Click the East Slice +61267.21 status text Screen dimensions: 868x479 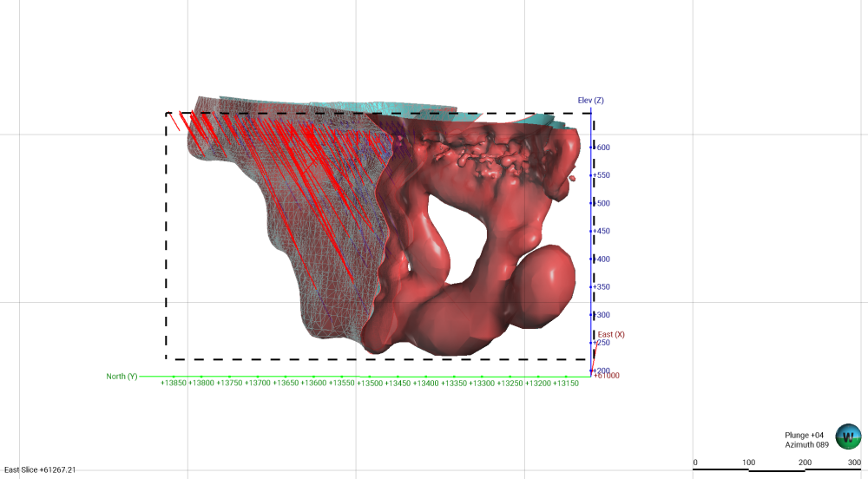pos(40,469)
